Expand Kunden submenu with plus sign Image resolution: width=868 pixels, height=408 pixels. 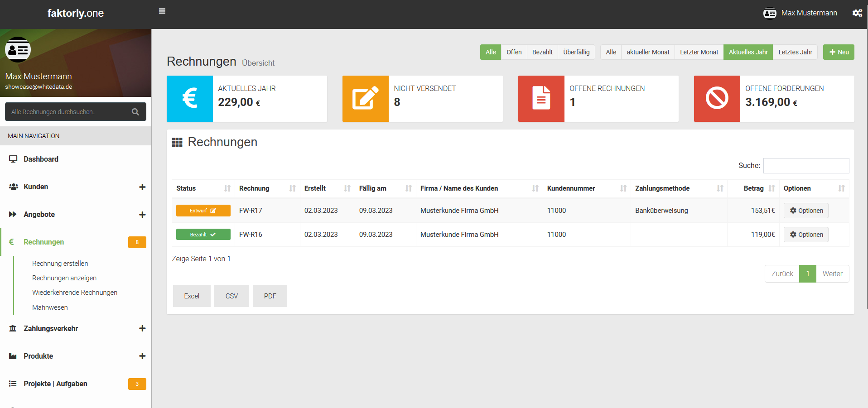142,187
